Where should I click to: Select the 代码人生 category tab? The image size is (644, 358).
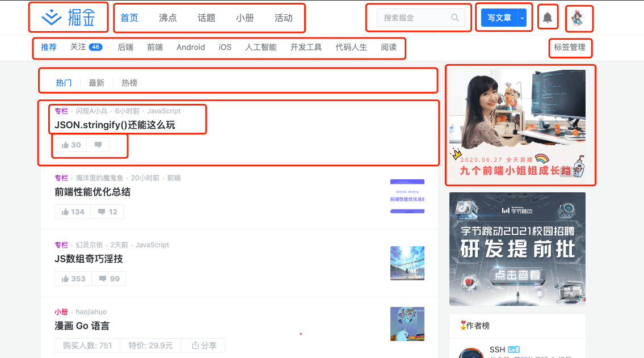351,47
